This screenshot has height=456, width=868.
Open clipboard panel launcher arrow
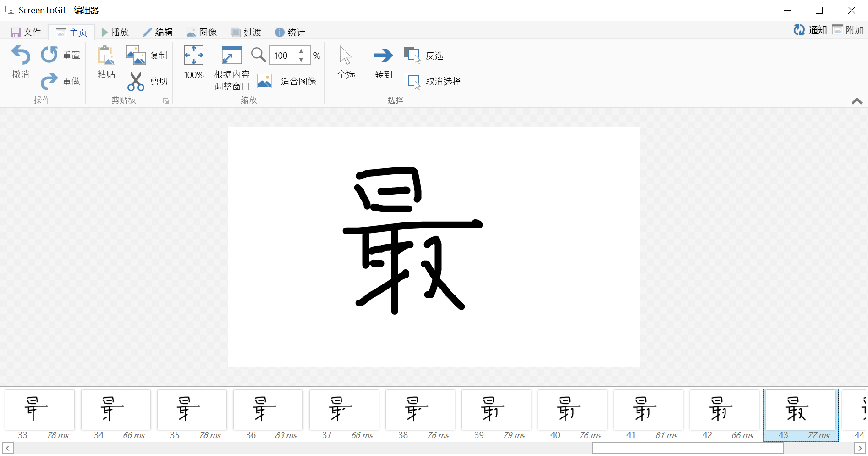point(166,101)
